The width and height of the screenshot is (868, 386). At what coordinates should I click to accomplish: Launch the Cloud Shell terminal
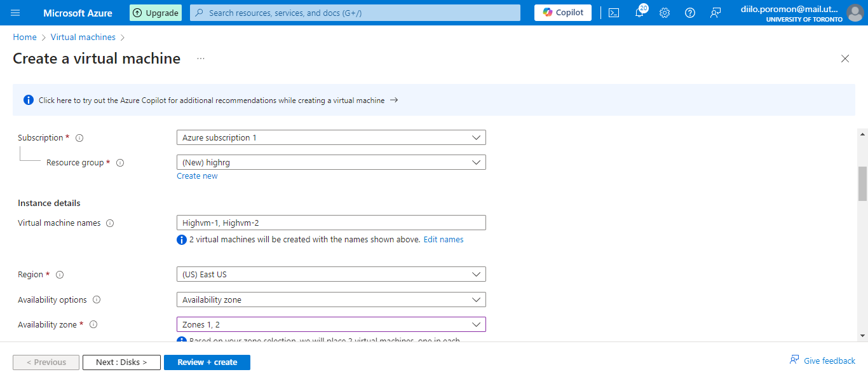[x=613, y=12]
